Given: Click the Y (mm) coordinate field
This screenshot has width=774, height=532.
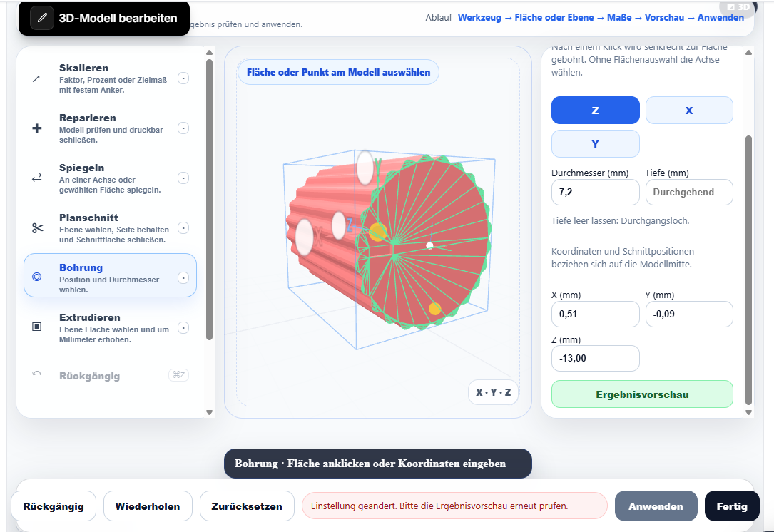Looking at the screenshot, I should 689,314.
